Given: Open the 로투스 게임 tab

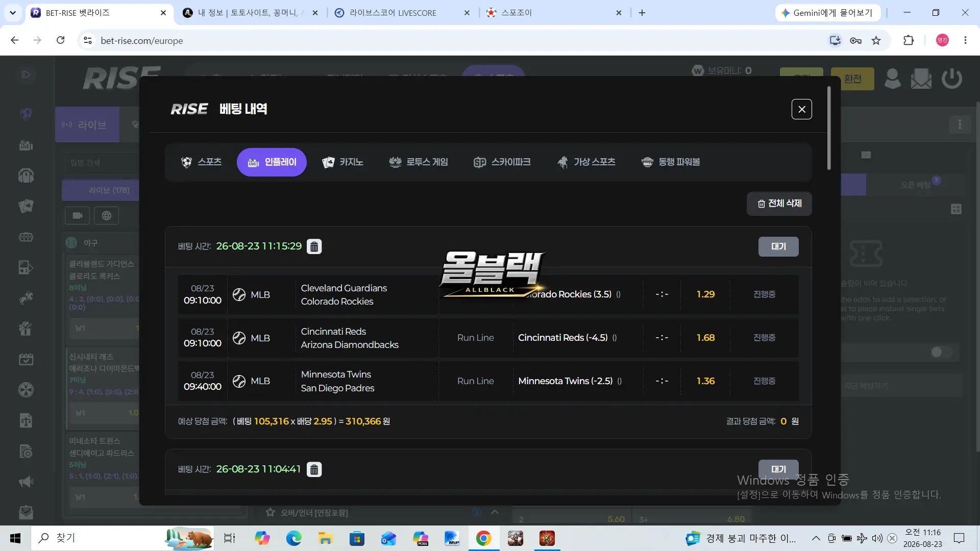Looking at the screenshot, I should [x=419, y=162].
